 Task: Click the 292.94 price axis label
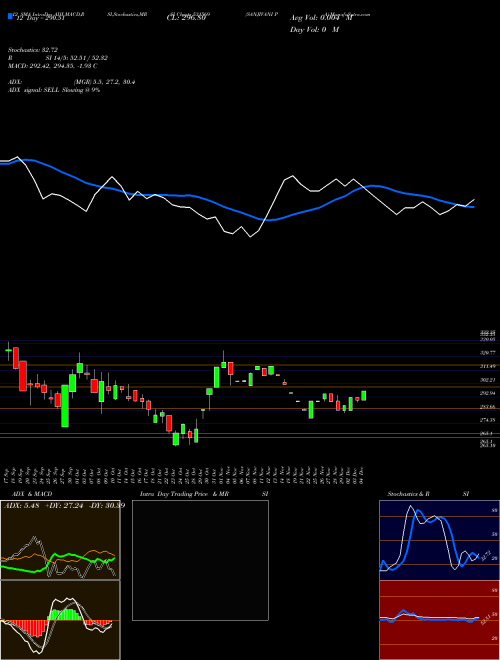point(488,393)
